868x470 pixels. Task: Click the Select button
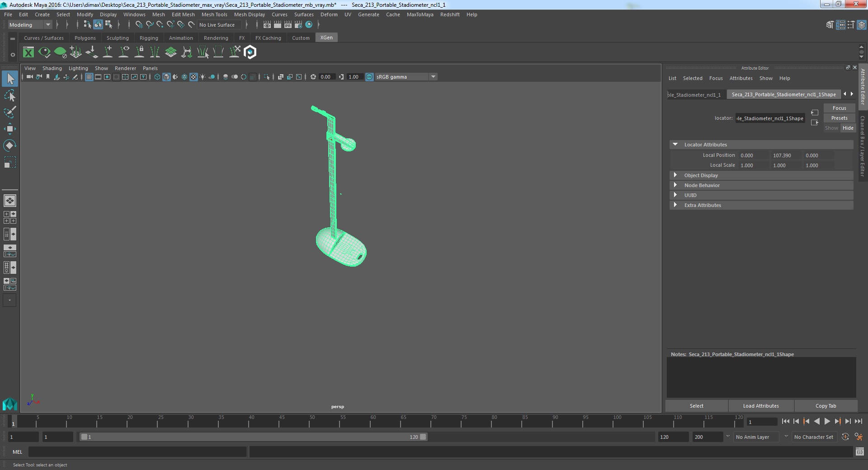(696, 406)
